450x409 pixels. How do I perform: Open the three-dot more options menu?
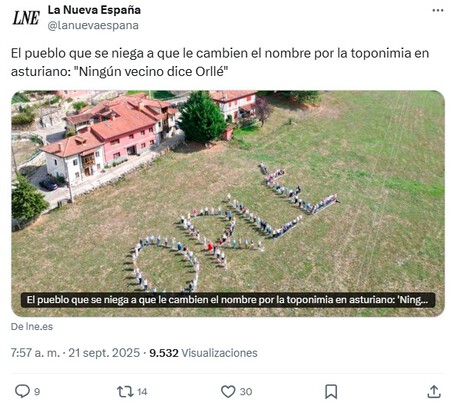coord(438,10)
